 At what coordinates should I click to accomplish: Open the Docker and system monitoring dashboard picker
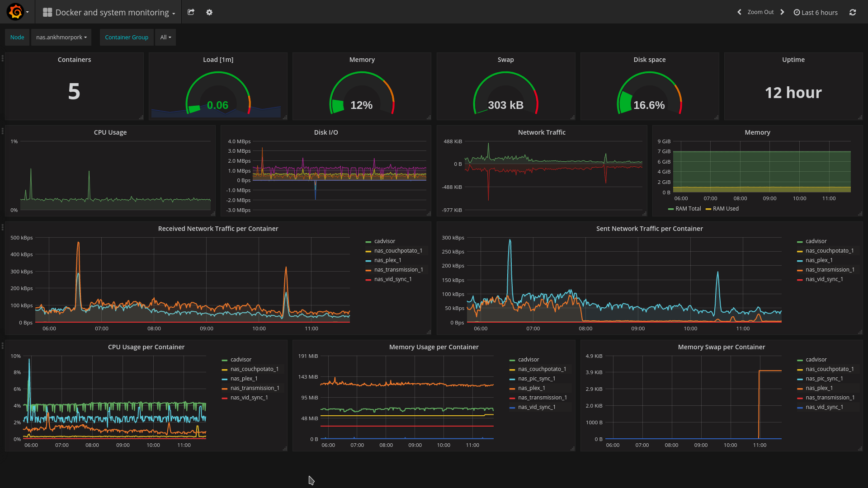tap(112, 12)
